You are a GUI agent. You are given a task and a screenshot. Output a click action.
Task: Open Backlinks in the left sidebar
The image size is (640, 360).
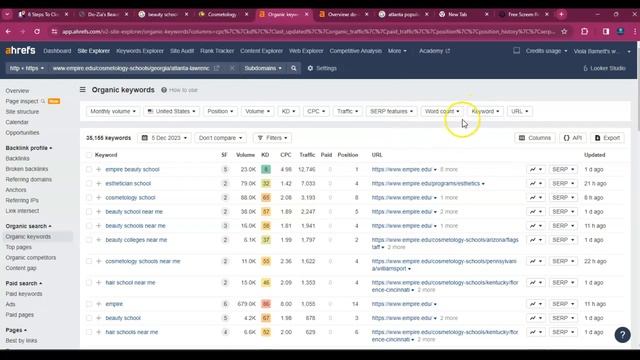(18, 158)
